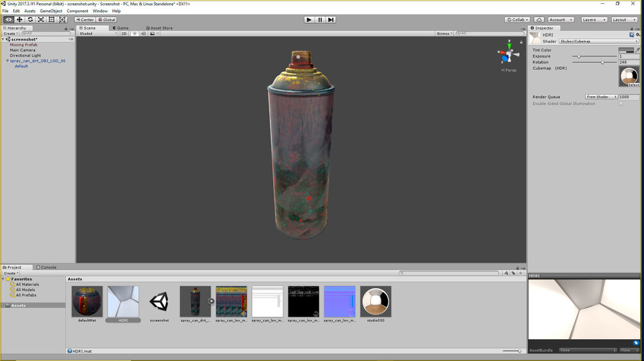Toggle Double Sided Global Illumination checkbox
This screenshot has height=361, width=644.
[x=621, y=104]
